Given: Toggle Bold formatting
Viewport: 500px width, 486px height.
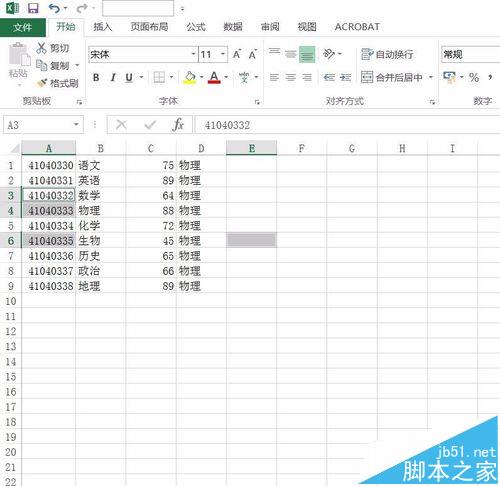Looking at the screenshot, I should point(96,77).
